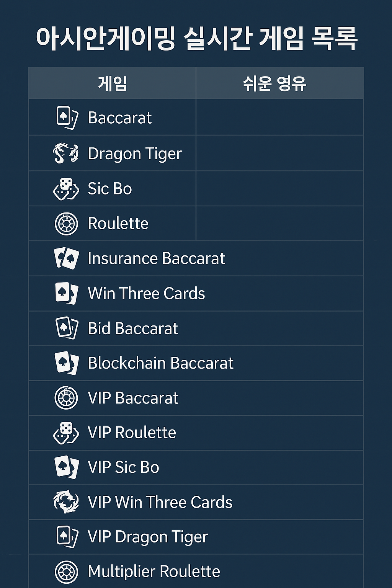Click the Roulette wheel icon
This screenshot has width=392, height=588.
click(66, 224)
